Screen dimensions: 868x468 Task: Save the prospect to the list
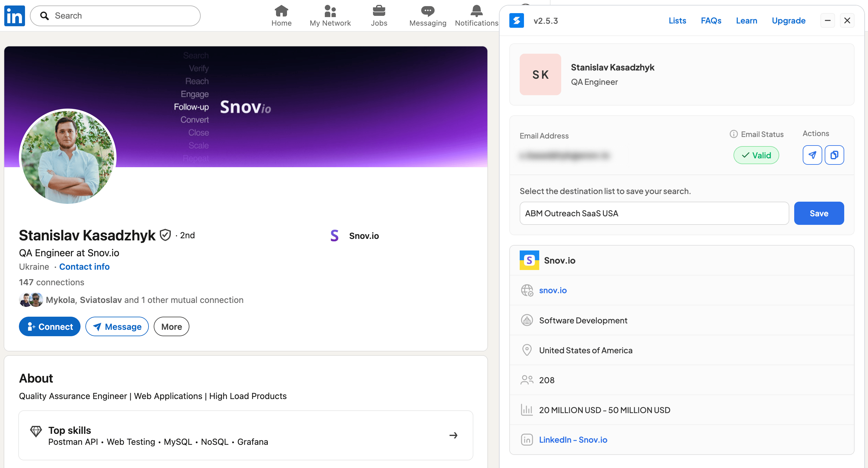click(819, 213)
